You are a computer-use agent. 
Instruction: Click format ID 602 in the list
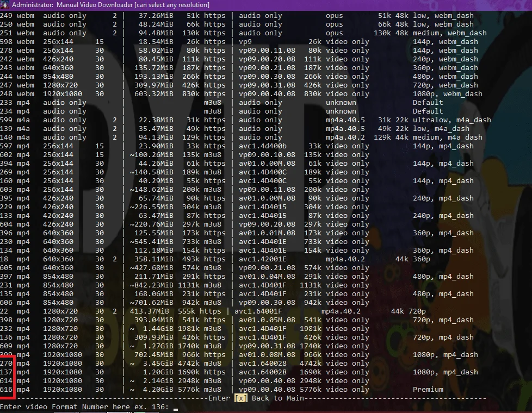[x=6, y=155]
